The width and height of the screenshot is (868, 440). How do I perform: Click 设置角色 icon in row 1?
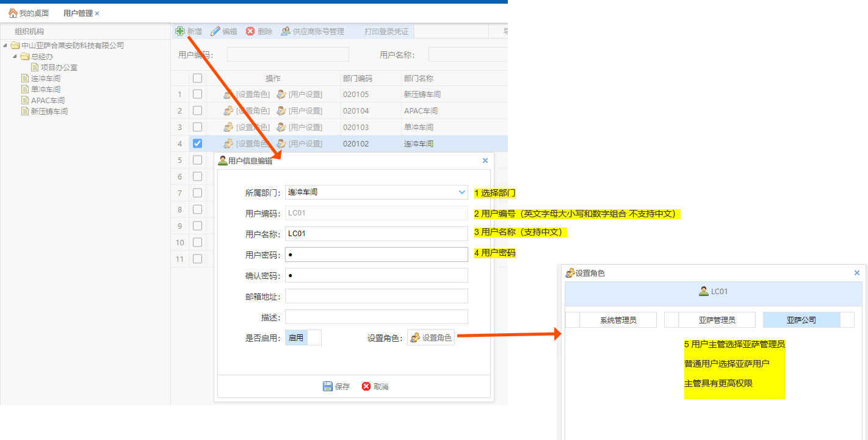(228, 95)
